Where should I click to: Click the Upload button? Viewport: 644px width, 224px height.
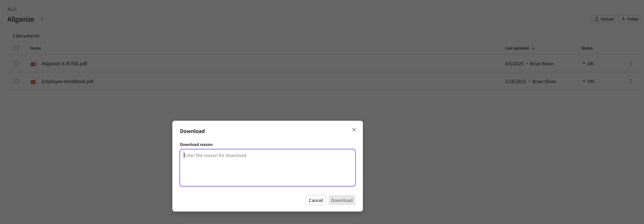click(603, 19)
